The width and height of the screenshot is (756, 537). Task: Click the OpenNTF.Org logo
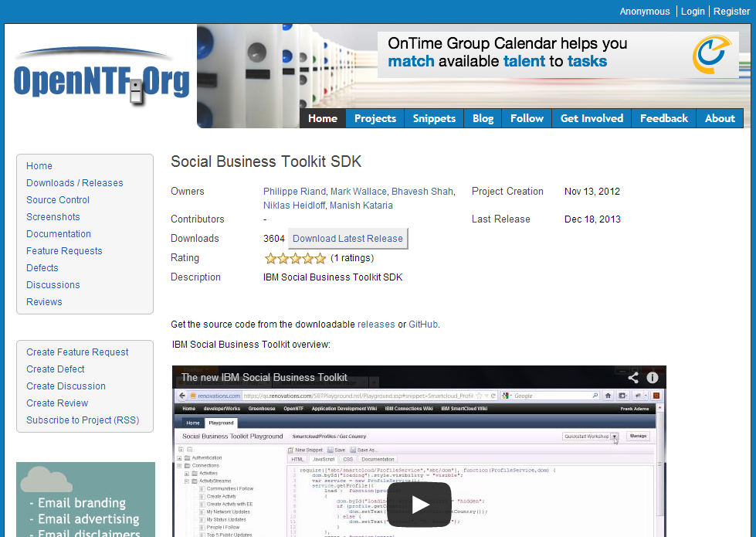[102, 76]
